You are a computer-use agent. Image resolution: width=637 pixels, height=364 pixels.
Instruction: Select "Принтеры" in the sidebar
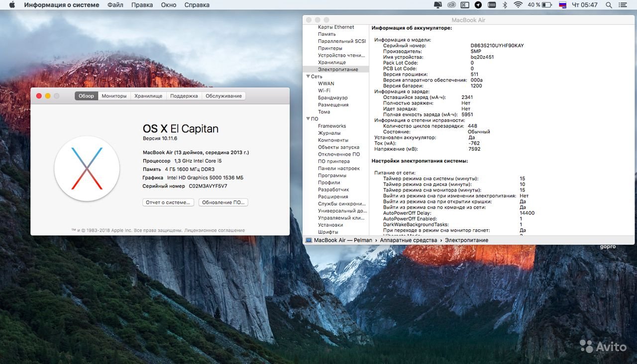pyautogui.click(x=330, y=48)
